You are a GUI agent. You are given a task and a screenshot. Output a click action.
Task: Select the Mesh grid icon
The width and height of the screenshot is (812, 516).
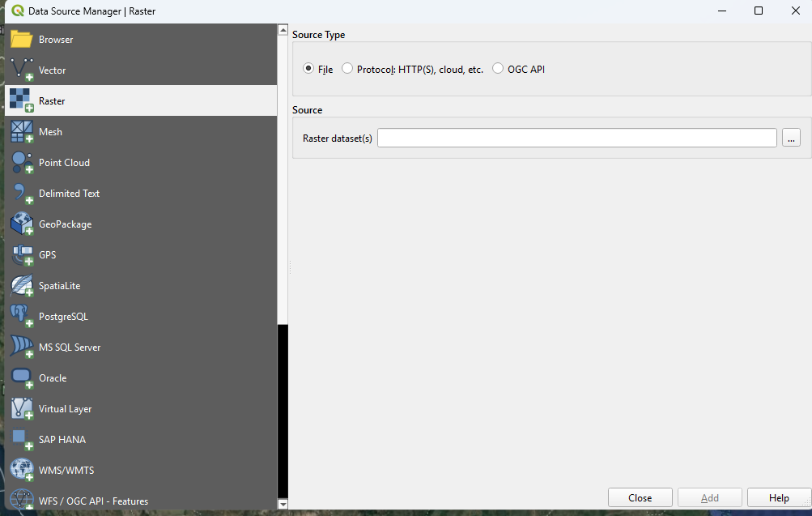tap(21, 131)
